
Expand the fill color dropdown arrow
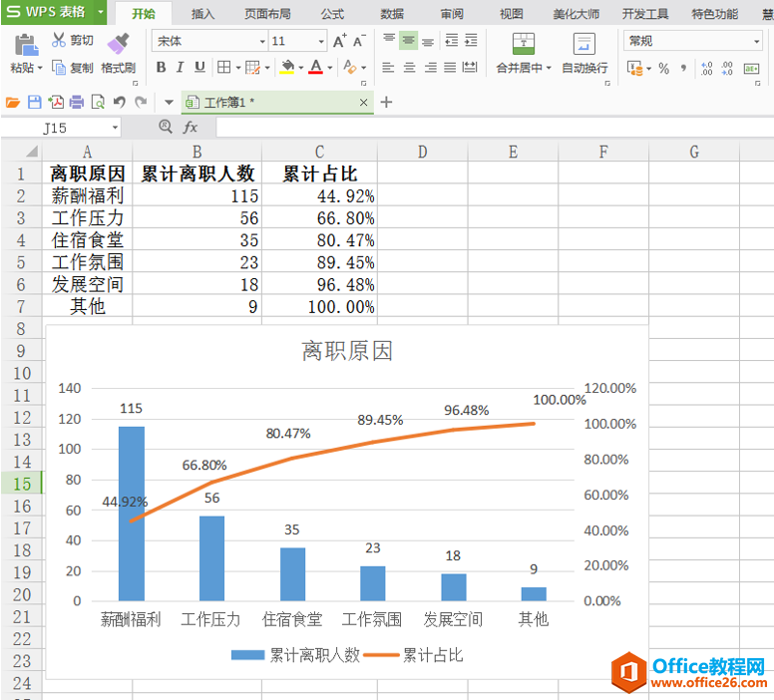click(300, 68)
